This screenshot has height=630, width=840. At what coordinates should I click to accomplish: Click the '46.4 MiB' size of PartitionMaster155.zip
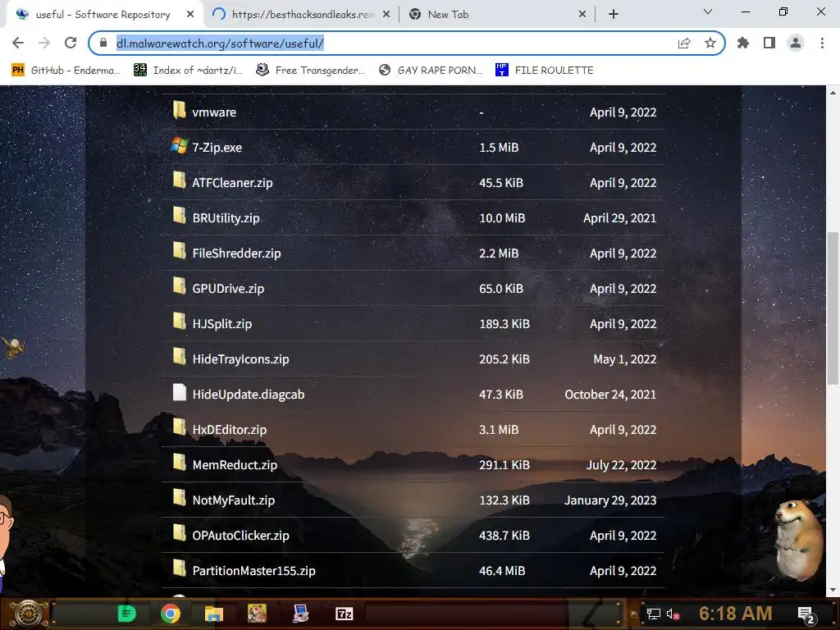[x=502, y=571]
